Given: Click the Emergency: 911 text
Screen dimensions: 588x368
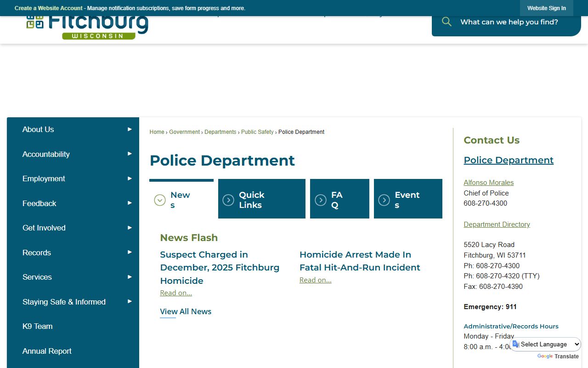Looking at the screenshot, I should [490, 307].
